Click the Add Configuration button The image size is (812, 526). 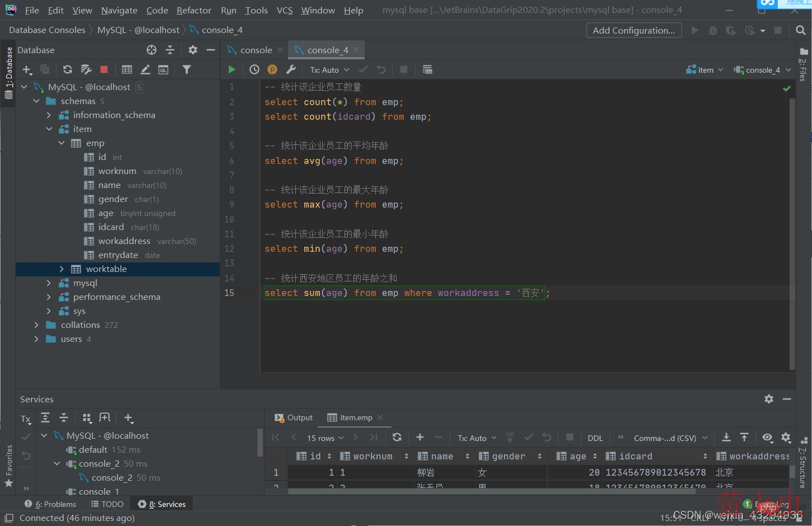click(x=634, y=30)
